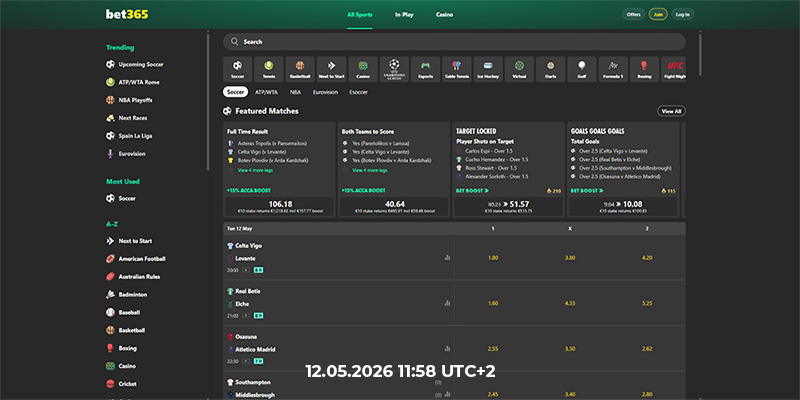Open the Next to Start sport tile

tap(332, 69)
